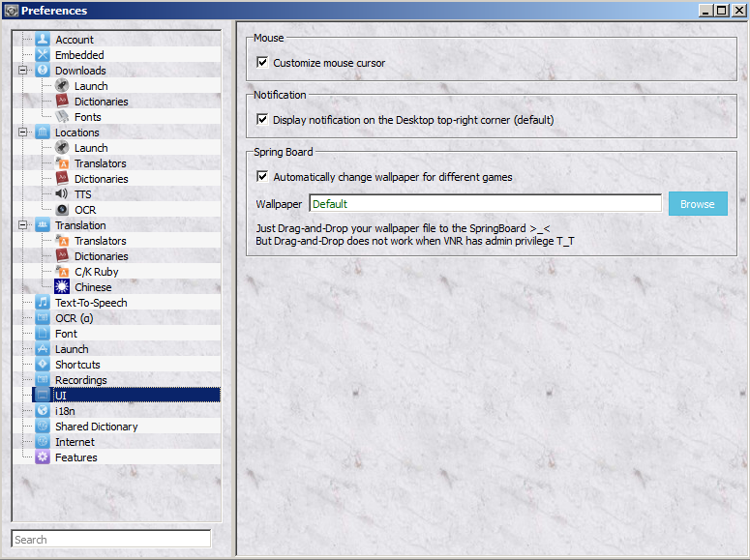This screenshot has width=750, height=560.
Task: Select the Text-To-Speech label
Action: coord(91,303)
